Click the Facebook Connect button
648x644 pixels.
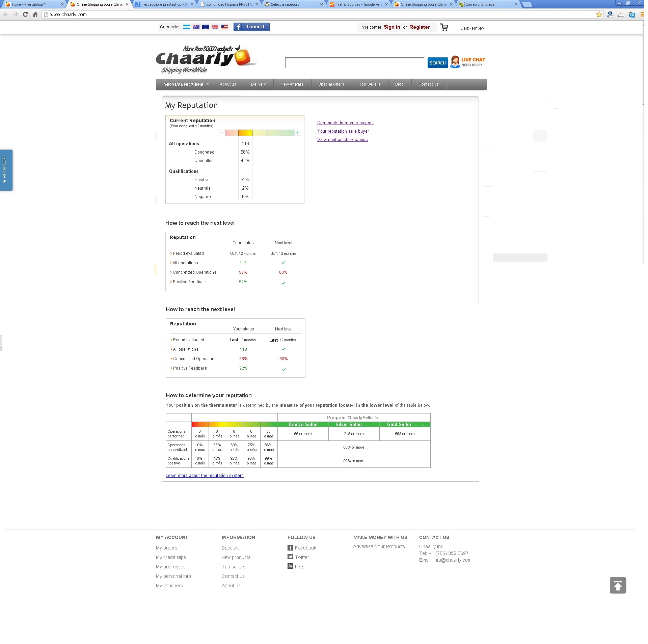tap(251, 27)
